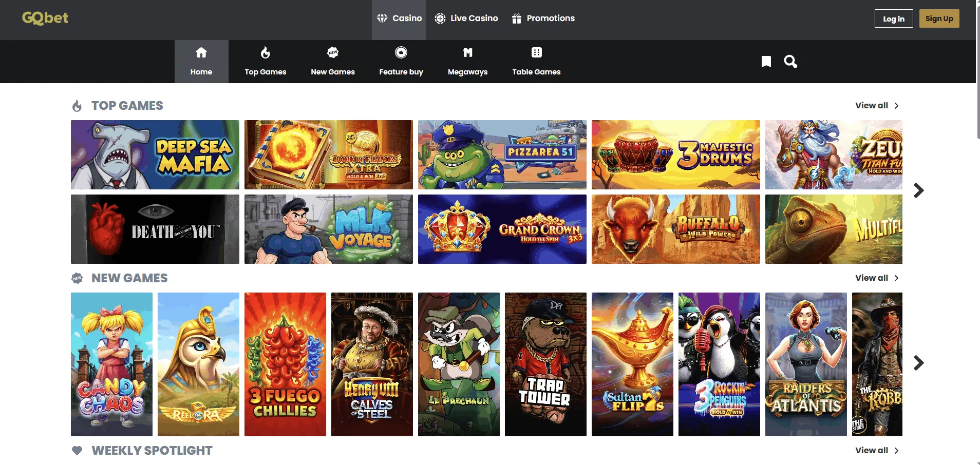Open the search magnifier icon
980x465 pixels.
790,62
